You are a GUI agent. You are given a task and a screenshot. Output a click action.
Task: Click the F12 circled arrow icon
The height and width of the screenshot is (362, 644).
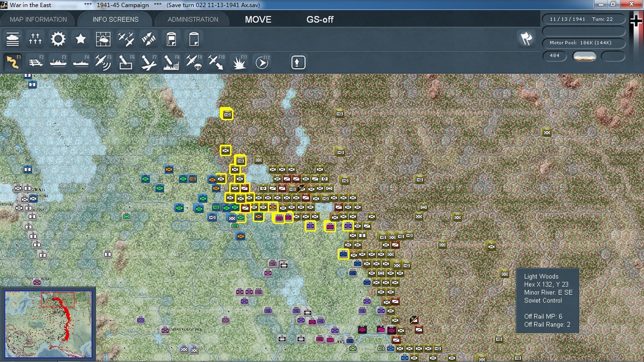point(262,62)
